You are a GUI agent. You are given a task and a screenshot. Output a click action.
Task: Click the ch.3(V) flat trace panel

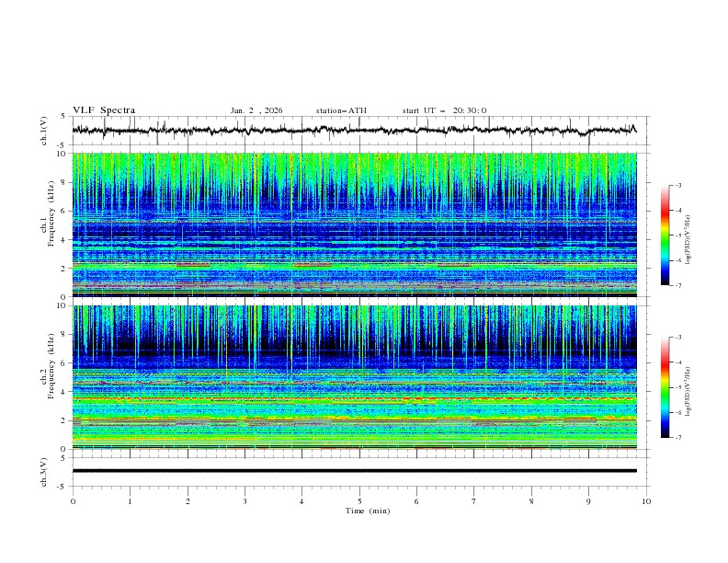tap(360, 472)
